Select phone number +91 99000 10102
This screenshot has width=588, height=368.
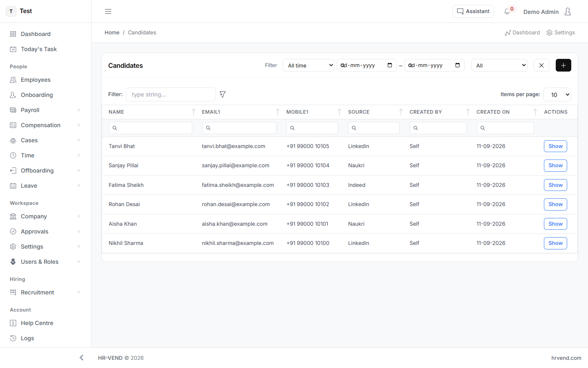[308, 204]
